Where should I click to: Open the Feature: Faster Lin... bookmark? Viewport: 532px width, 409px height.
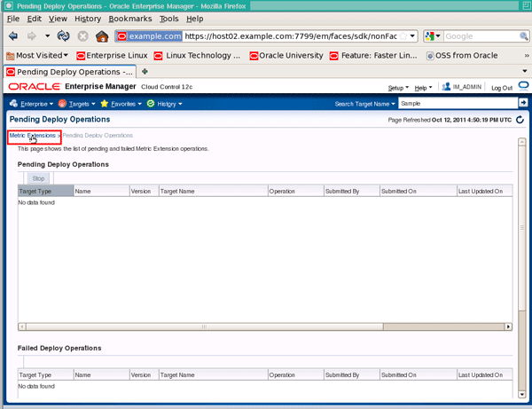point(373,55)
